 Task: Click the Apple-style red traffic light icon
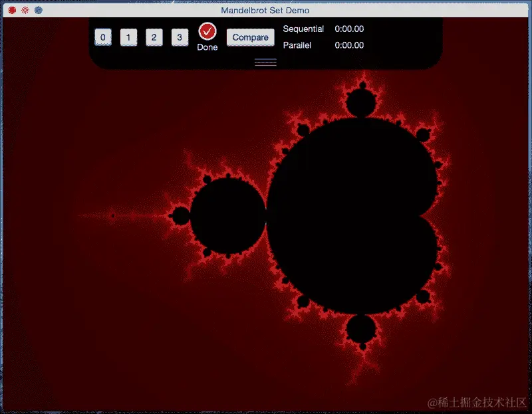tap(13, 10)
